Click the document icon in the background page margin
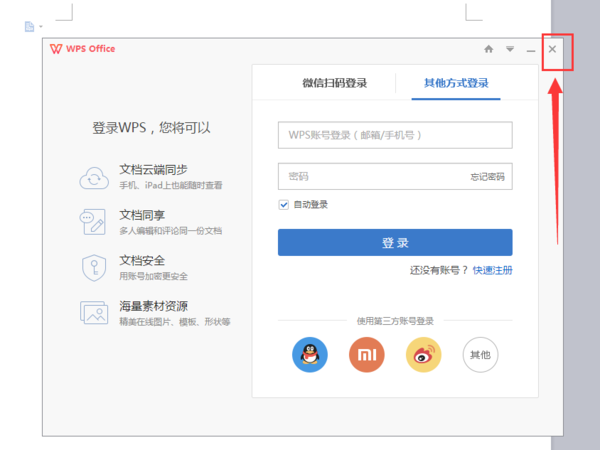This screenshot has height=450, width=600. (x=29, y=26)
